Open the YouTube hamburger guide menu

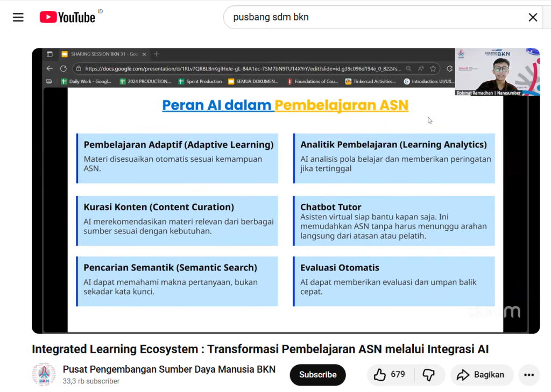click(x=18, y=17)
